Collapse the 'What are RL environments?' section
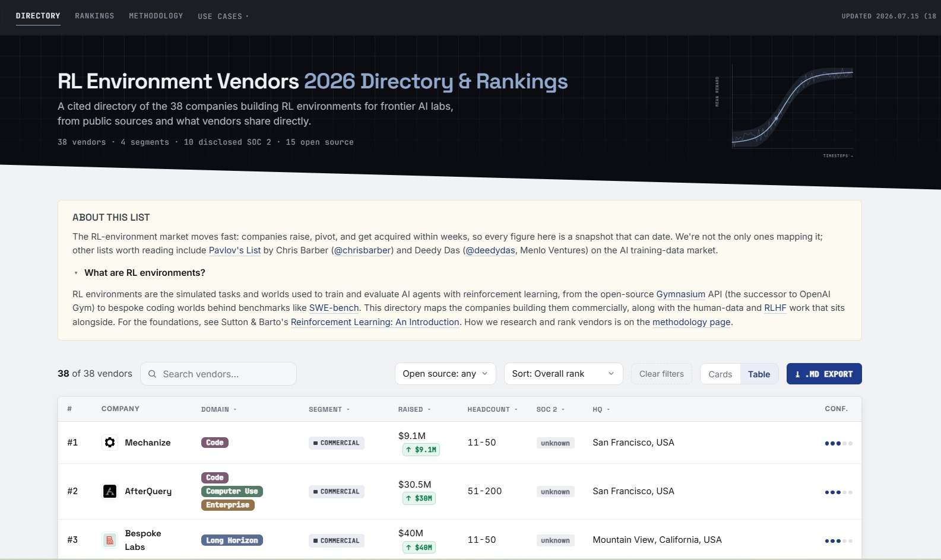This screenshot has height=560, width=941. pos(139,273)
